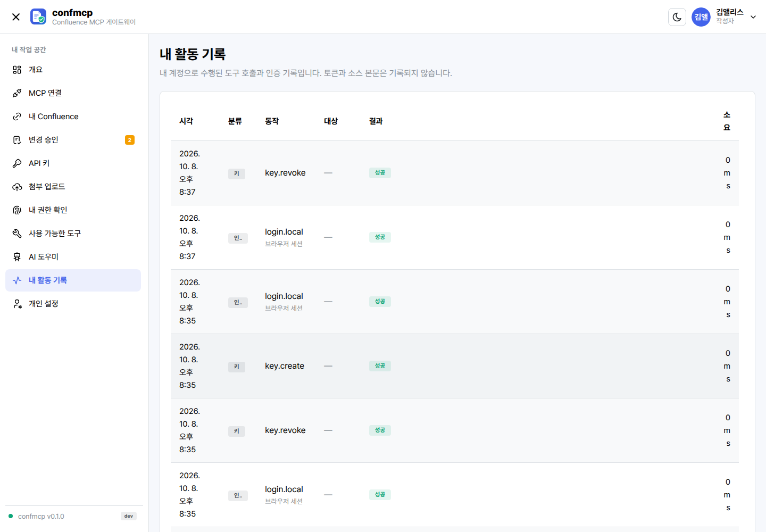
Task: Click the confmcp logo icon
Action: click(38, 16)
